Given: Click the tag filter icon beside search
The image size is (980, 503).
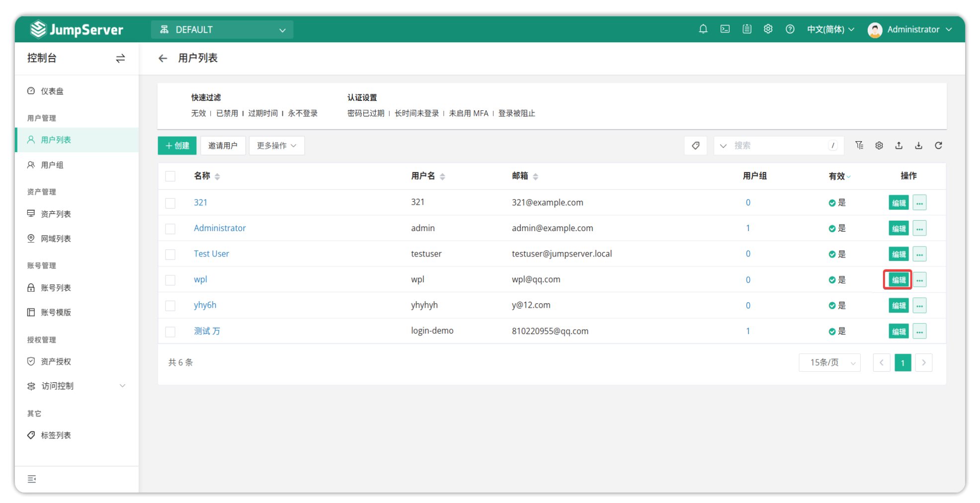Looking at the screenshot, I should coord(695,146).
